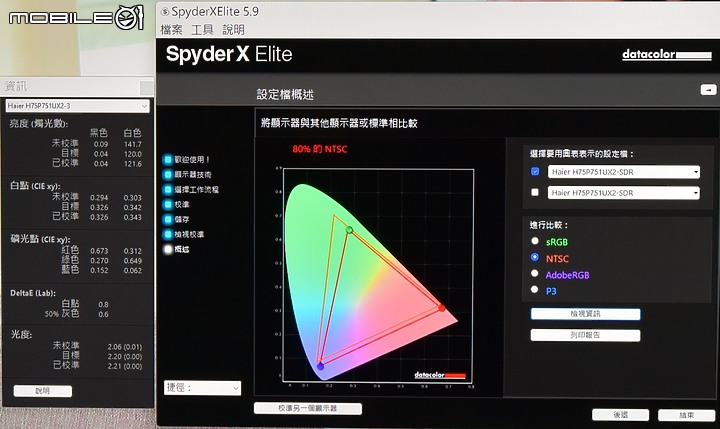Click the green primary point on gamut chart
Image resolution: width=720 pixels, height=429 pixels.
coord(349,230)
